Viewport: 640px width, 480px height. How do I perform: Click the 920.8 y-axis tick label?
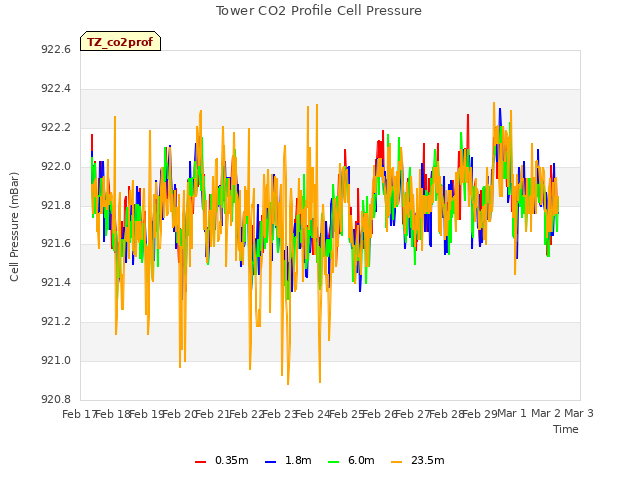tap(56, 399)
